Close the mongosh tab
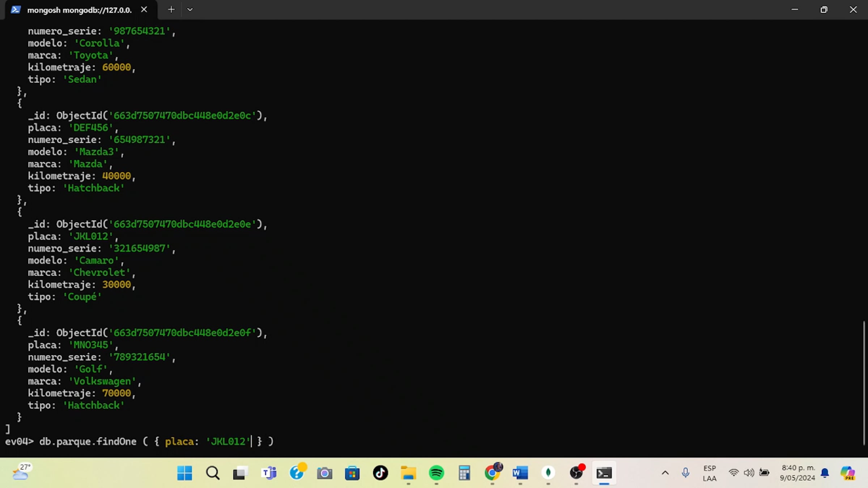The image size is (868, 488). [x=144, y=10]
